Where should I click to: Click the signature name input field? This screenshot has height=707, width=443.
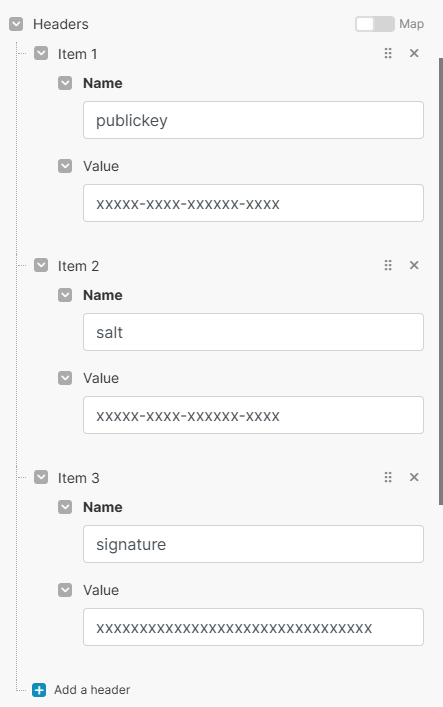(x=253, y=544)
